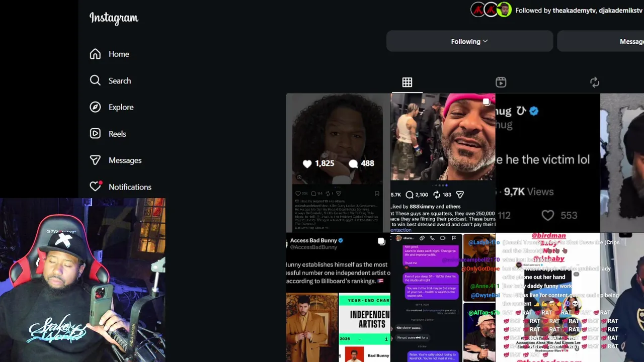Image resolution: width=644 pixels, height=362 pixels.
Task: Switch to the reposts tab
Action: coord(595,82)
